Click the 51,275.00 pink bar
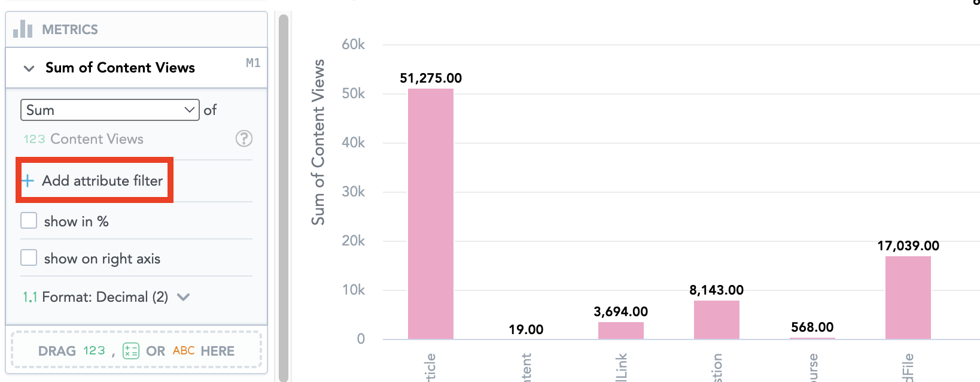The image size is (980, 382). (430, 214)
